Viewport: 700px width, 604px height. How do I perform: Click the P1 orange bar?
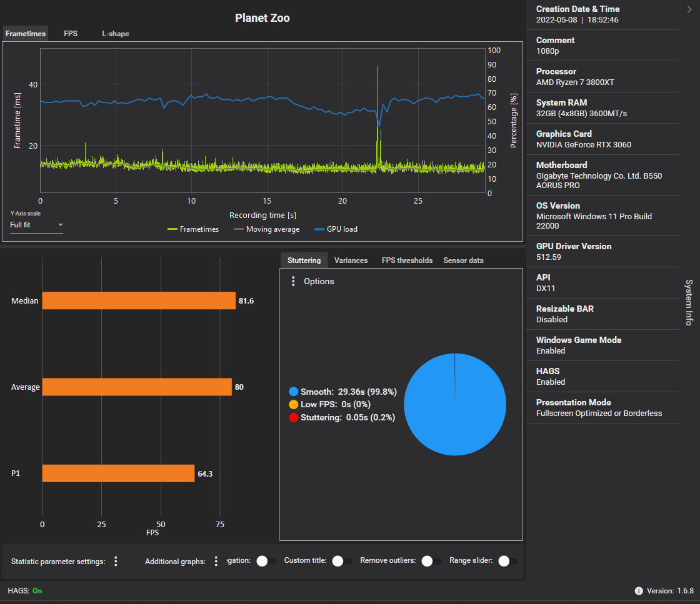click(118, 473)
